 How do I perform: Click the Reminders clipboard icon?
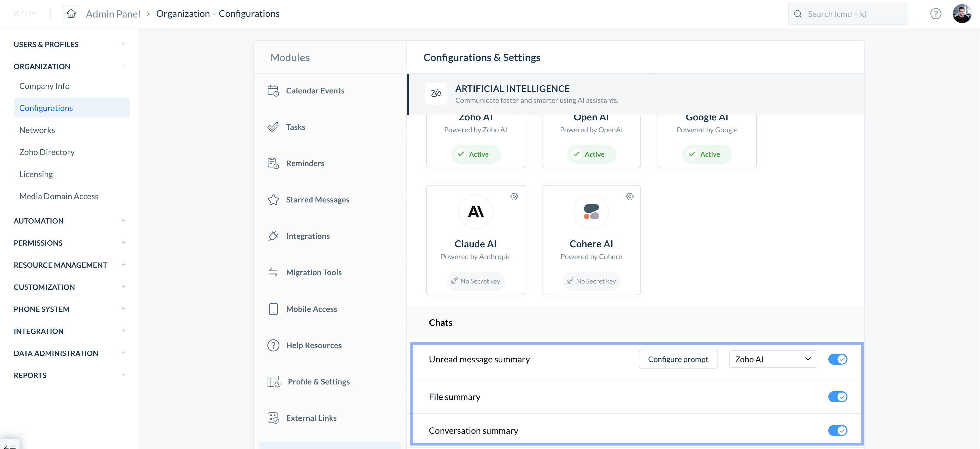(273, 164)
